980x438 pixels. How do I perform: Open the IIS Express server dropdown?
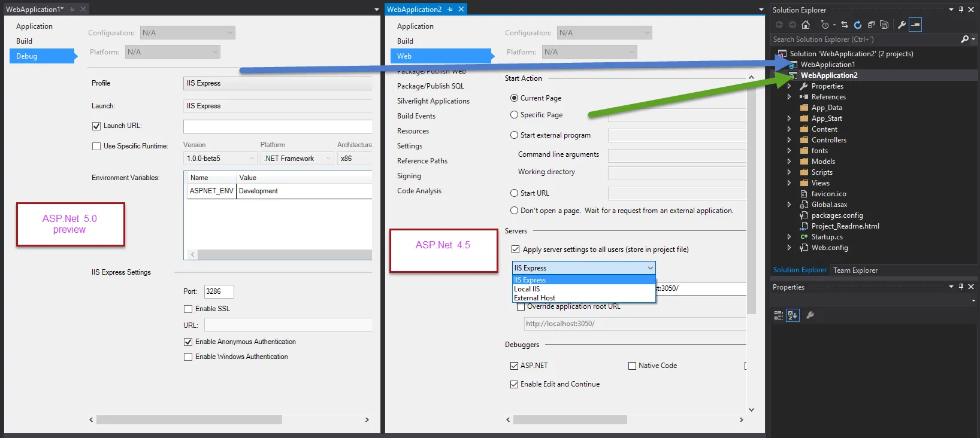(584, 268)
